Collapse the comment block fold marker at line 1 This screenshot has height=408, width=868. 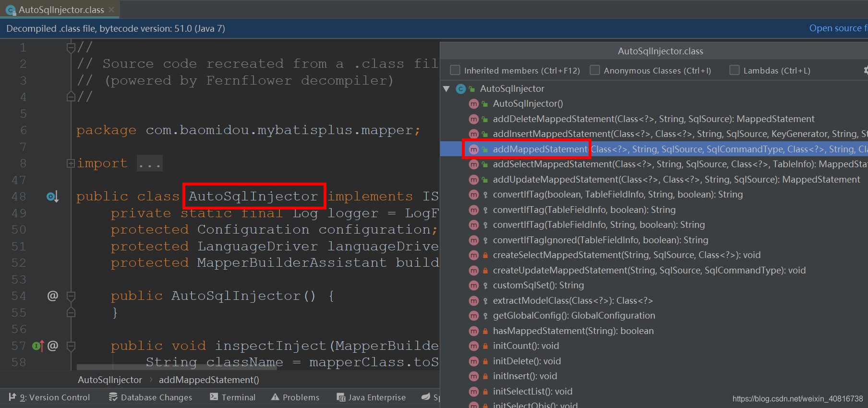71,48
